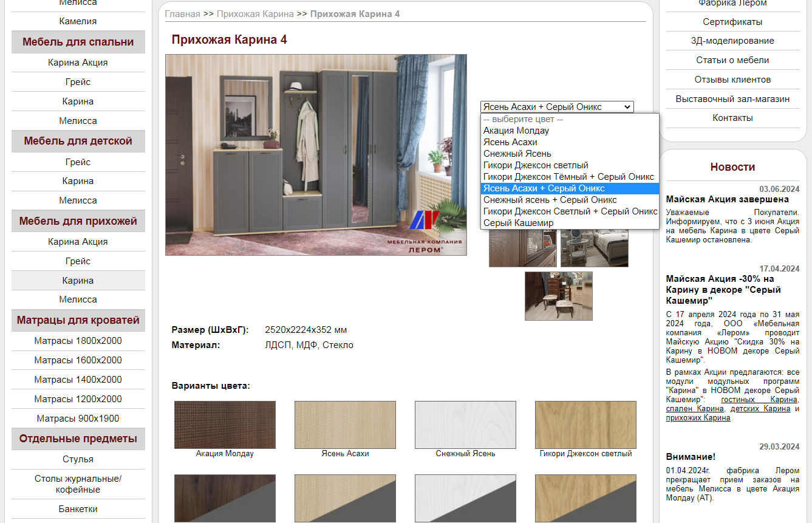Click material value 'ЛДСП, МДФ, Стекло'
This screenshot has width=812, height=523.
pos(309,346)
